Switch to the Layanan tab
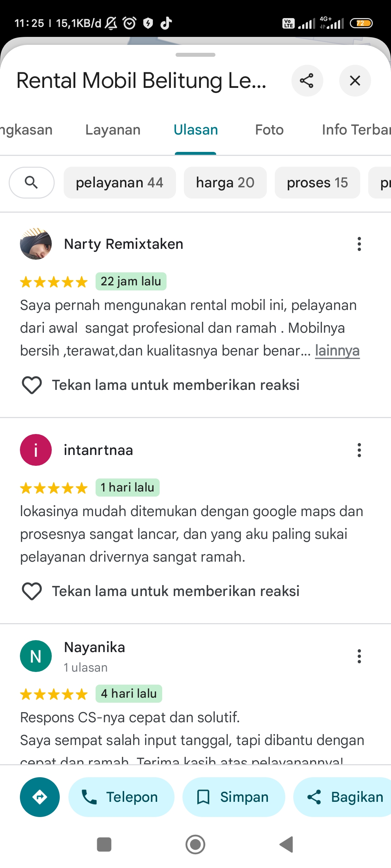Viewport: 391px width, 868px height. 113,130
